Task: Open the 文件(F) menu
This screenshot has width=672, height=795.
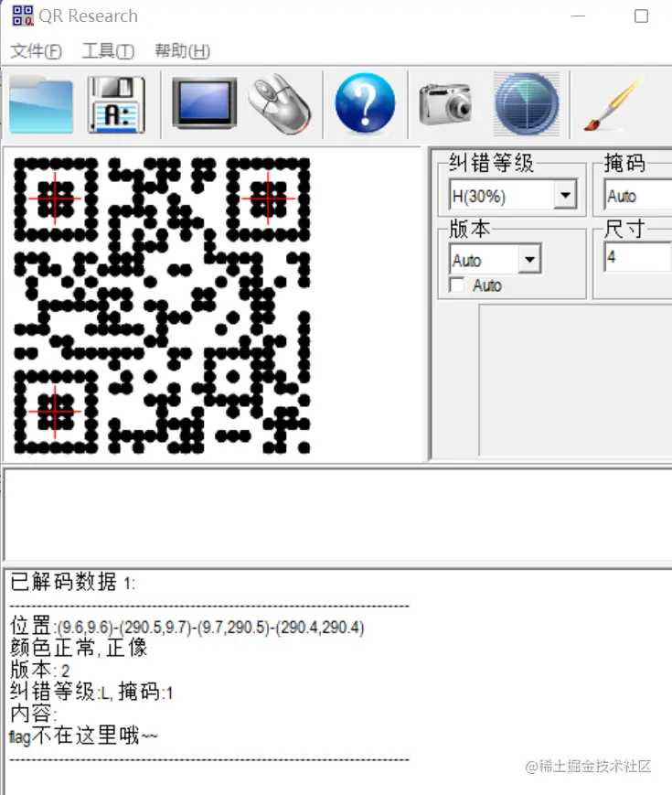Action: point(36,50)
